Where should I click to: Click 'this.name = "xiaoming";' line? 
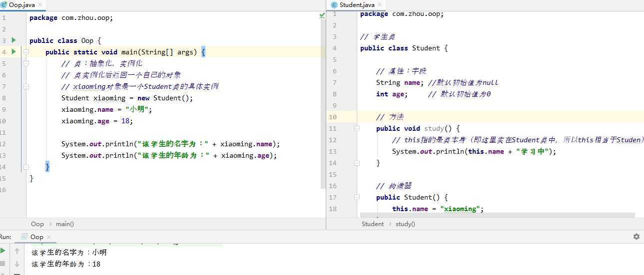[x=438, y=209]
